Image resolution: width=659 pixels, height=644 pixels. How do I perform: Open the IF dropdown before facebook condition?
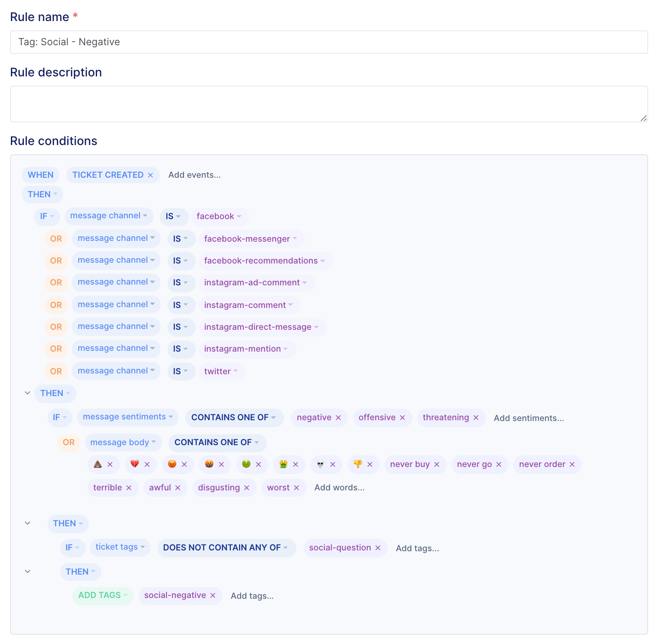(x=47, y=216)
